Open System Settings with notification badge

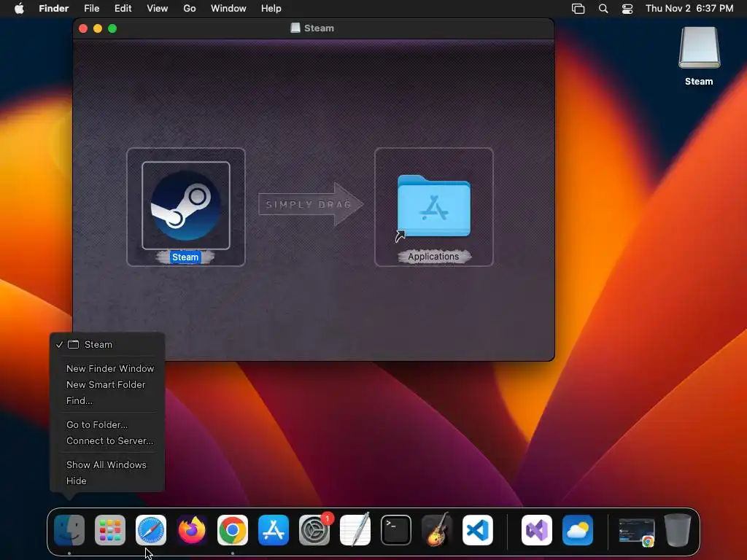(314, 530)
